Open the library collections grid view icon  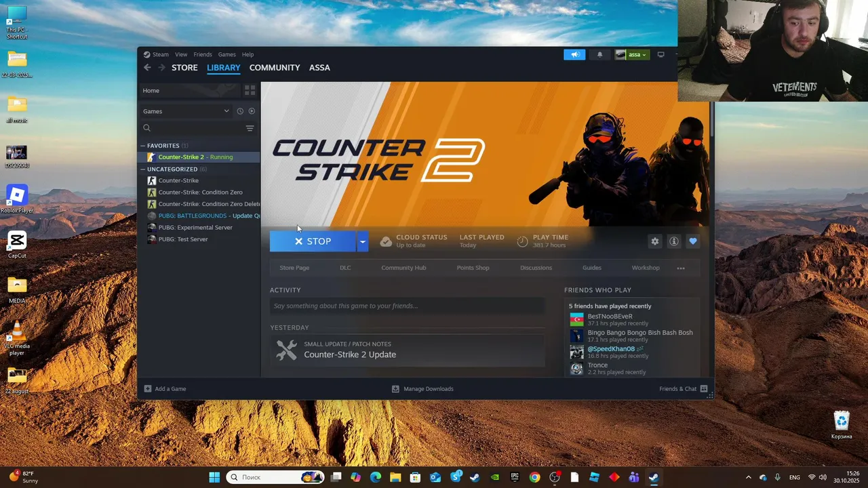pos(250,90)
